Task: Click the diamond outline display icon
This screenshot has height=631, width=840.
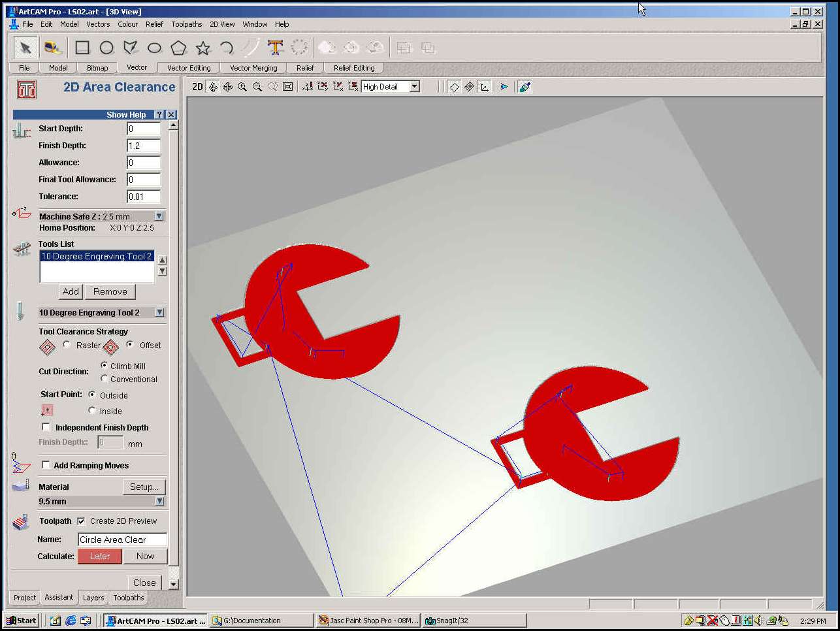Action: point(455,87)
